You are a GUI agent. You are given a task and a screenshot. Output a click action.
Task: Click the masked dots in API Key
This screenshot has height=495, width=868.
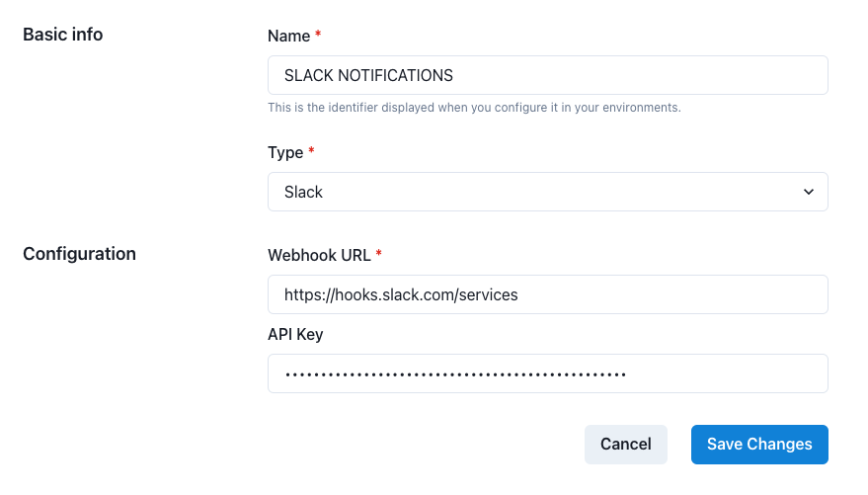455,374
